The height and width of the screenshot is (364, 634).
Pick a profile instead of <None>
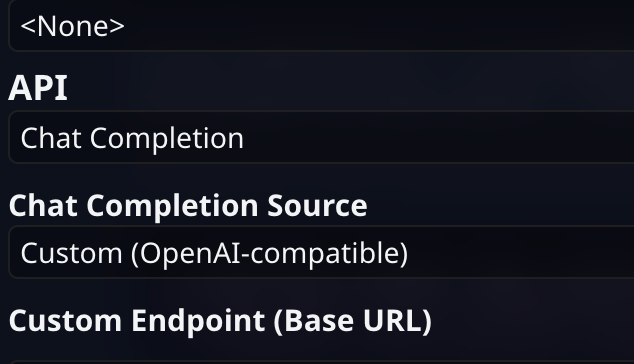coord(321,25)
